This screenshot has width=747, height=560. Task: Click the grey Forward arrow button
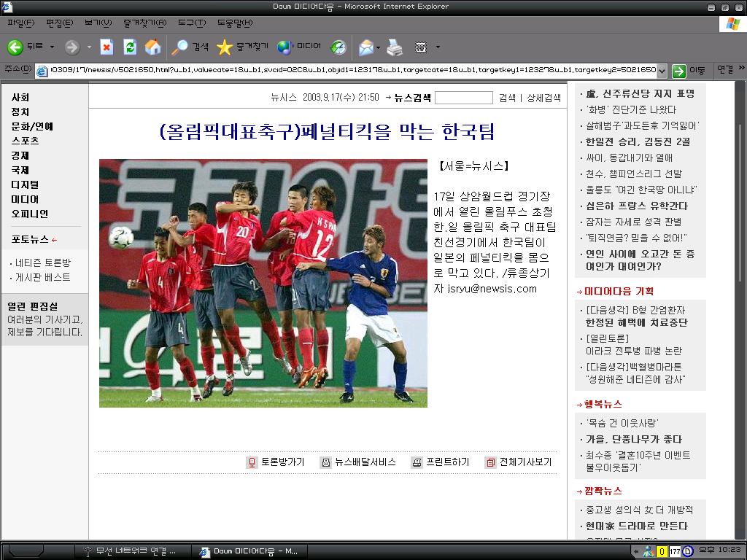pos(72,47)
